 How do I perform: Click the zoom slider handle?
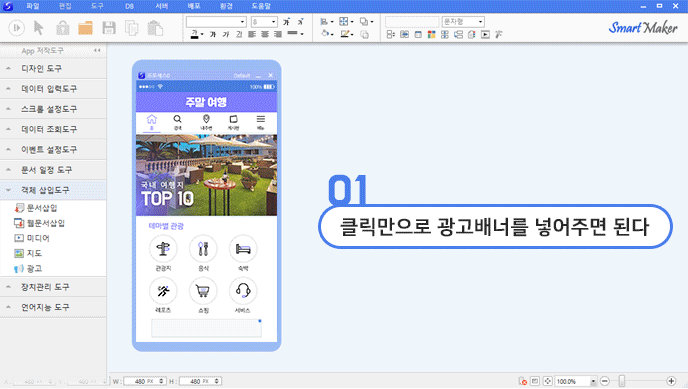pyautogui.click(x=621, y=381)
